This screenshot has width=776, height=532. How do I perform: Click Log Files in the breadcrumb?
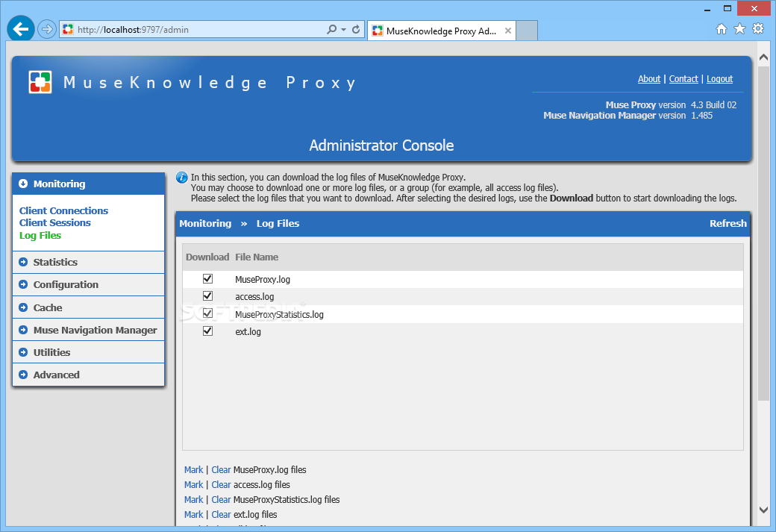coord(278,223)
